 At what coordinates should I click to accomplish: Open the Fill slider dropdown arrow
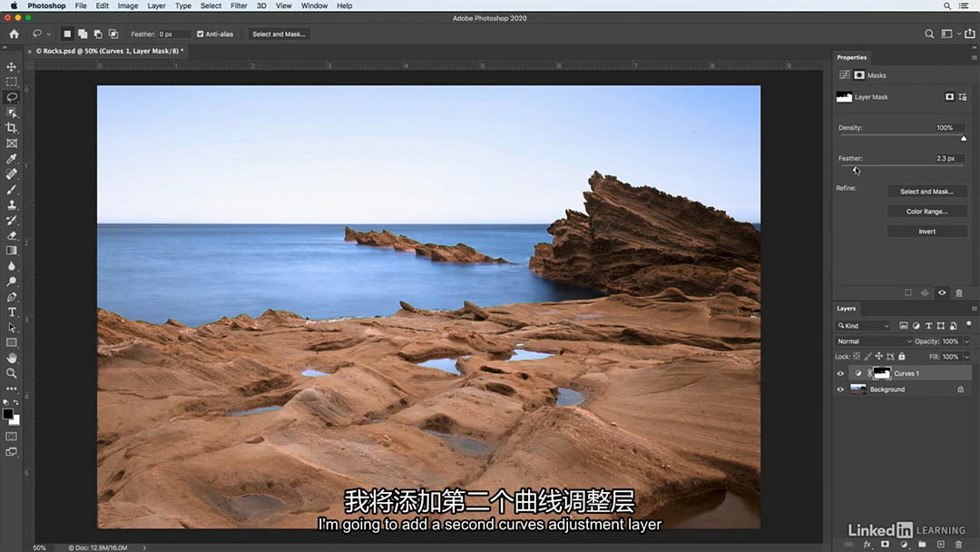coord(967,357)
